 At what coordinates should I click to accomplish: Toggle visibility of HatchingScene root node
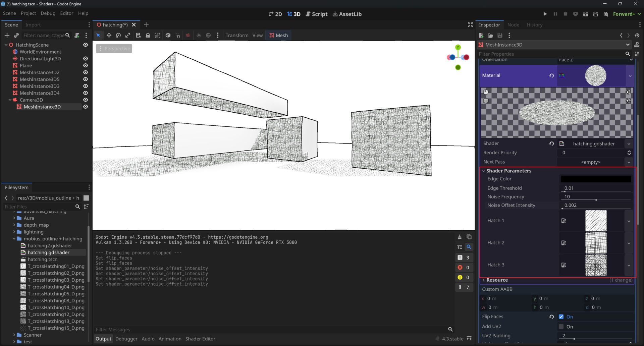click(x=86, y=45)
